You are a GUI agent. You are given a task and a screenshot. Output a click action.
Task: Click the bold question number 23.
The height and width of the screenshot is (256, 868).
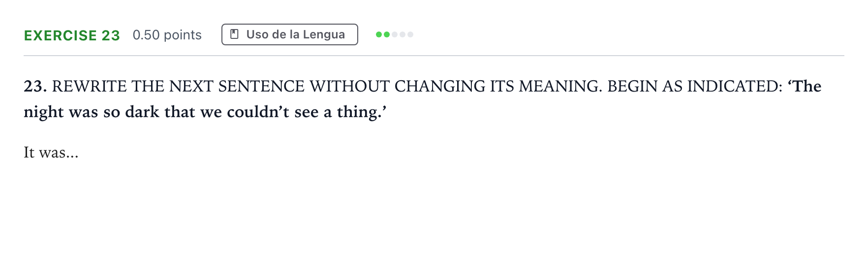35,86
